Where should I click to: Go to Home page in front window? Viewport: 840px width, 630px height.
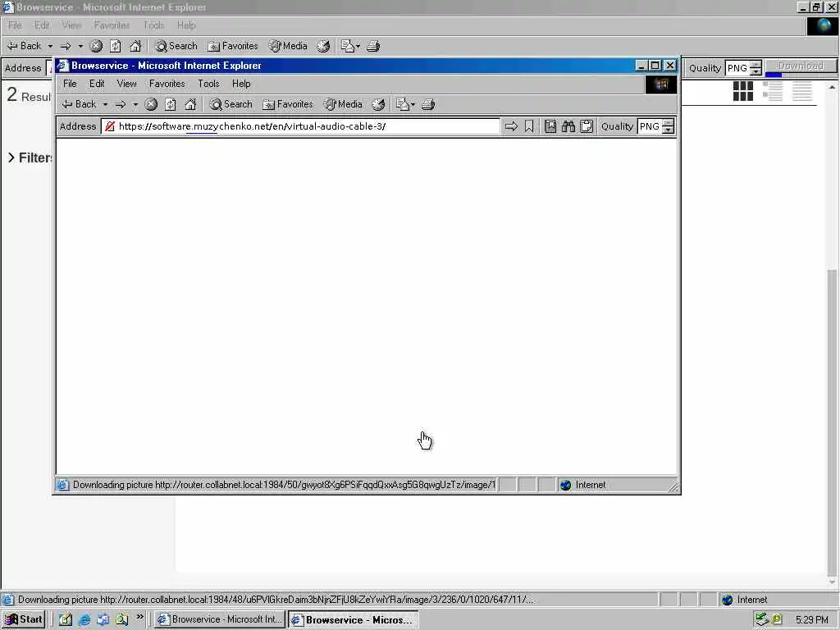click(x=190, y=104)
